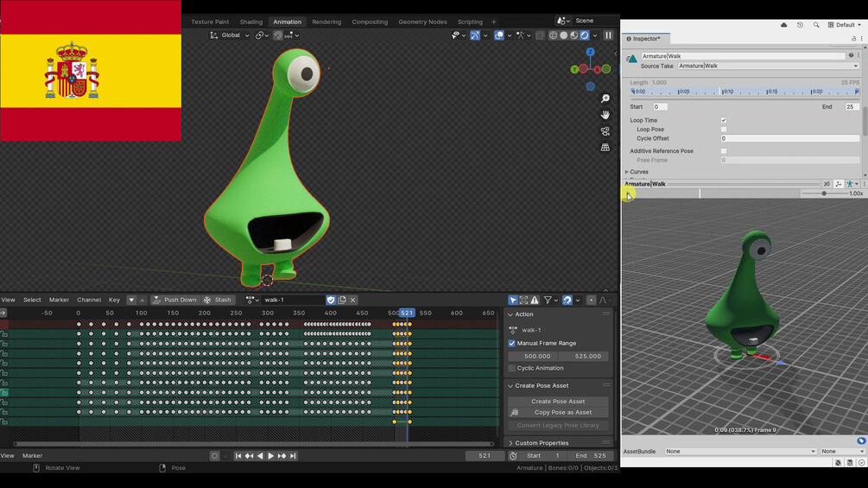Open the Unity cloud services icon
The height and width of the screenshot is (488, 868).
coord(784,25)
